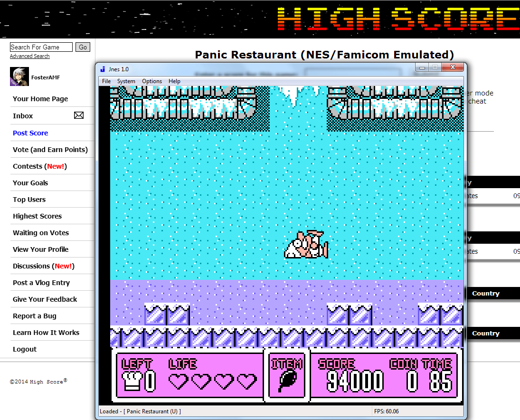Close the Jnes emulator window
This screenshot has height=420, width=520.
[453, 67]
